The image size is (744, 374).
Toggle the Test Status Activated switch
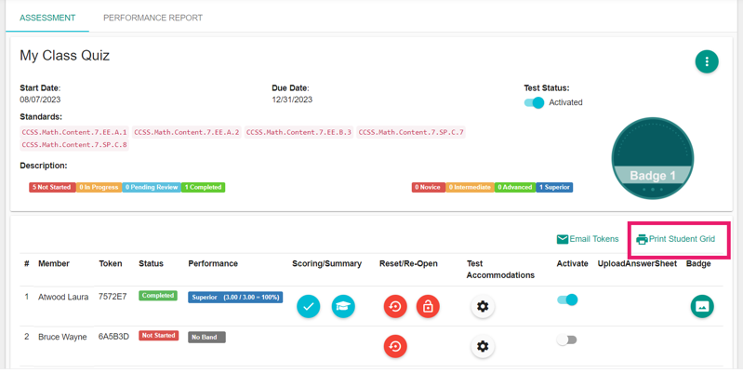[x=534, y=103]
